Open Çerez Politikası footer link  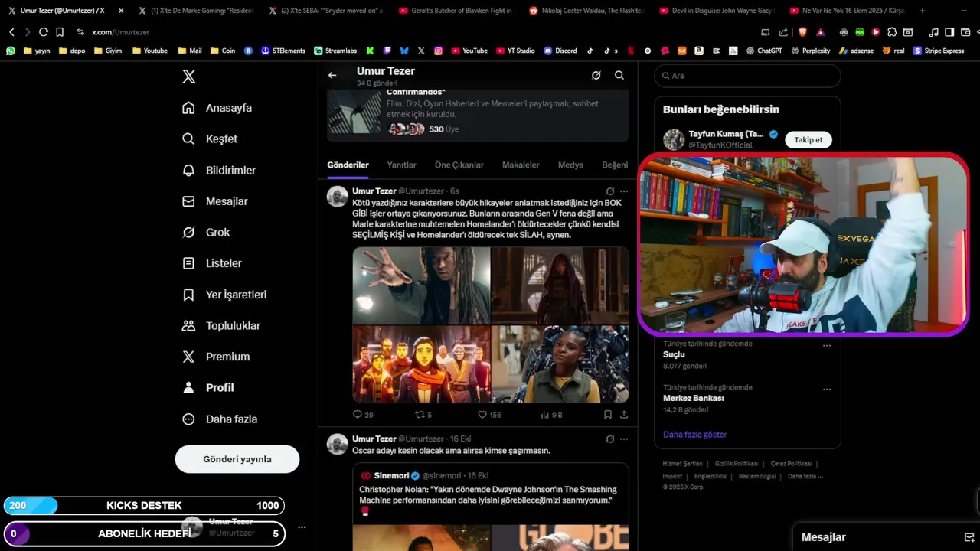click(791, 464)
